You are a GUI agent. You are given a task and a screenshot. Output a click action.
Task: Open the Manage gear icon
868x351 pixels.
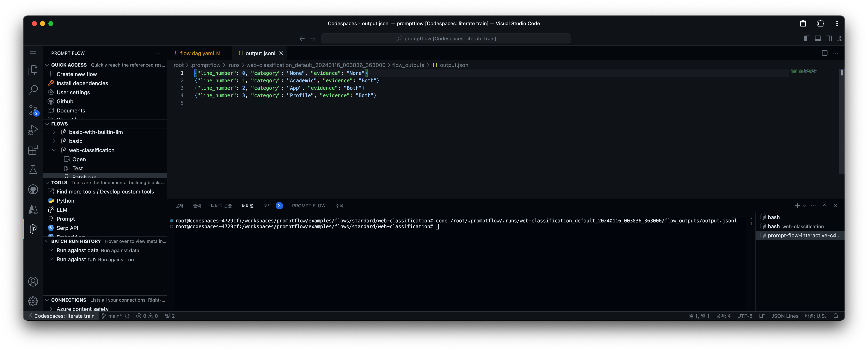click(33, 301)
